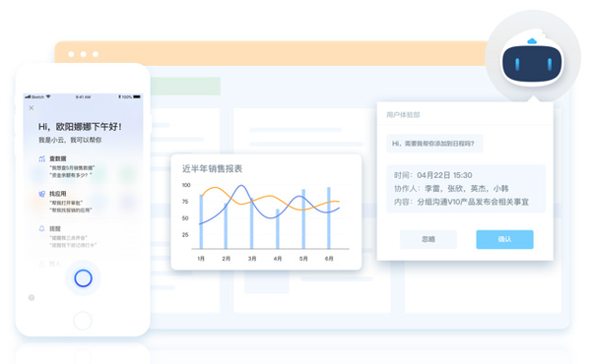The image size is (591, 364).
Task: Click the 50 value on the chart's y-axis
Action: pos(185,218)
